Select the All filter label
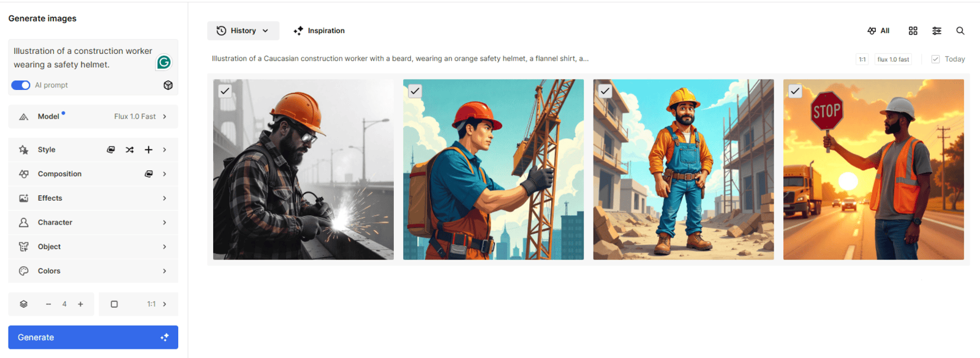Screen dimensions: 980x358 885,31
